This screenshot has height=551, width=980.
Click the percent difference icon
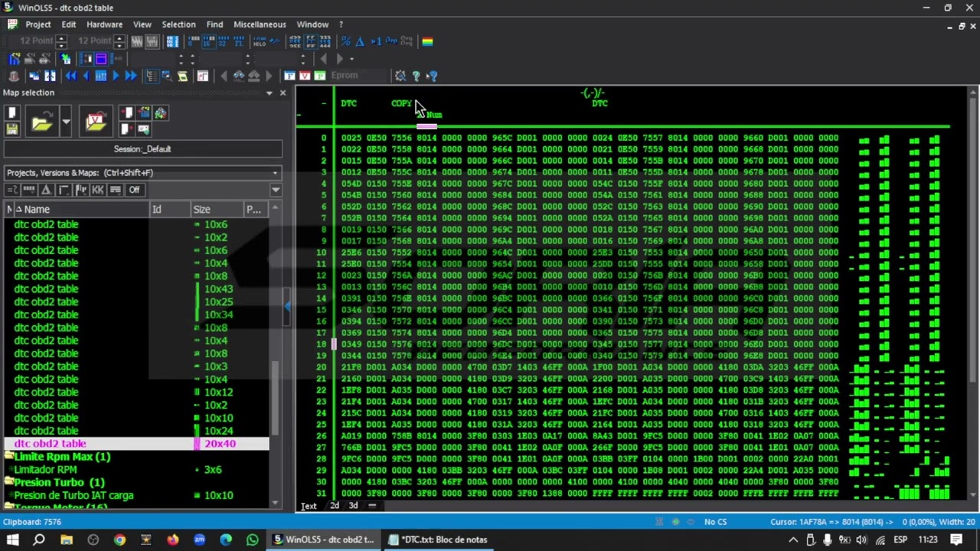tap(346, 41)
